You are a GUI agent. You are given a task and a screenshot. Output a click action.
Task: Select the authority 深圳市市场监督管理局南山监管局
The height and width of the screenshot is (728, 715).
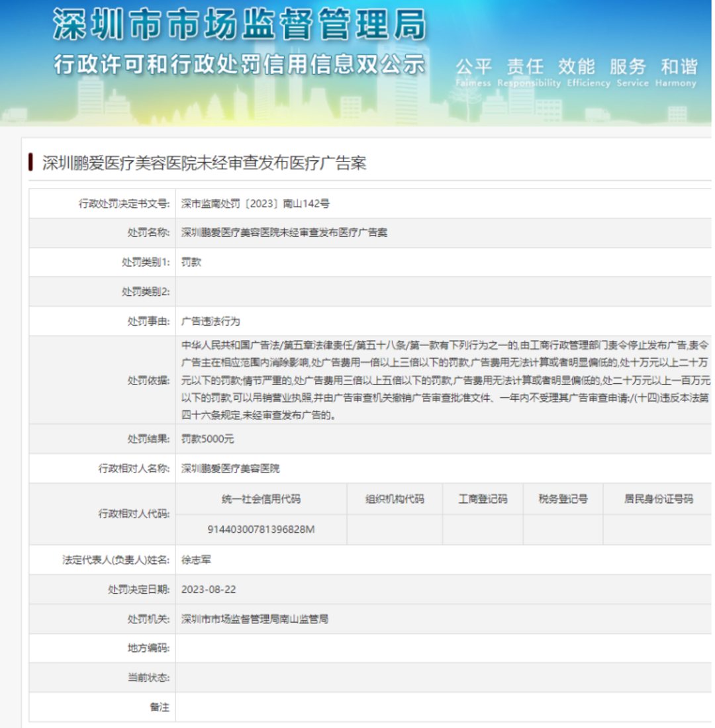(255, 619)
